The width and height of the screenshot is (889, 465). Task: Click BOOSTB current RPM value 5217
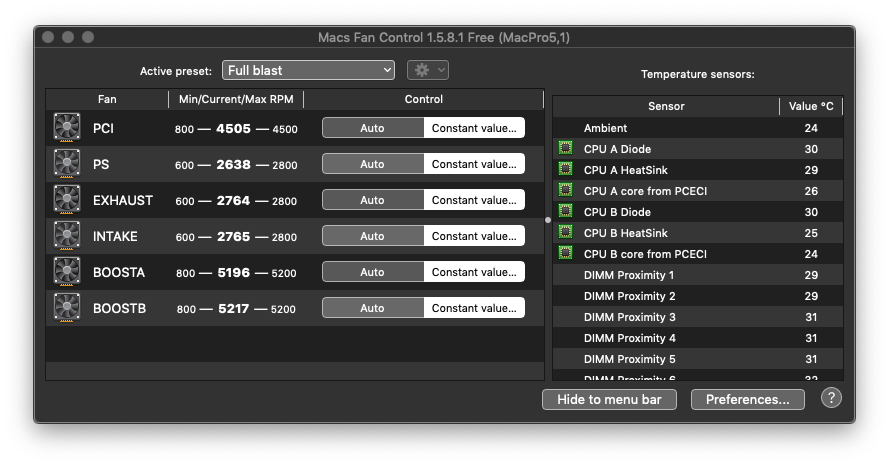[x=234, y=308]
